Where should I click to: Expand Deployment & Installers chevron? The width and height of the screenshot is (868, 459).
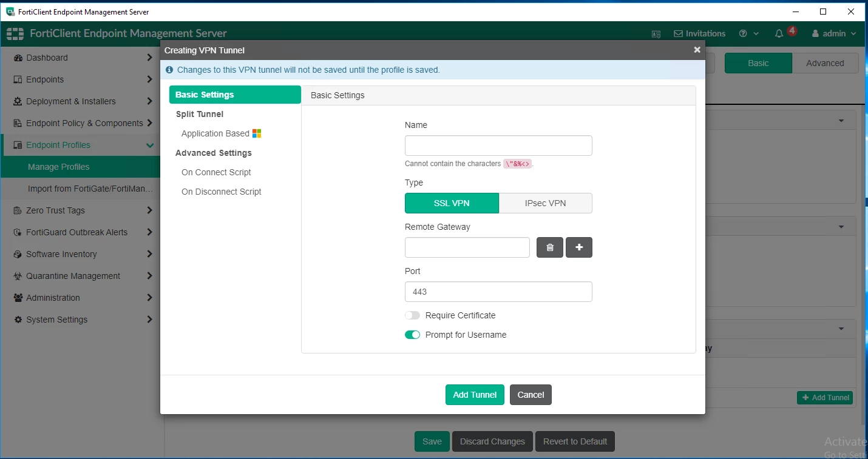(x=150, y=101)
